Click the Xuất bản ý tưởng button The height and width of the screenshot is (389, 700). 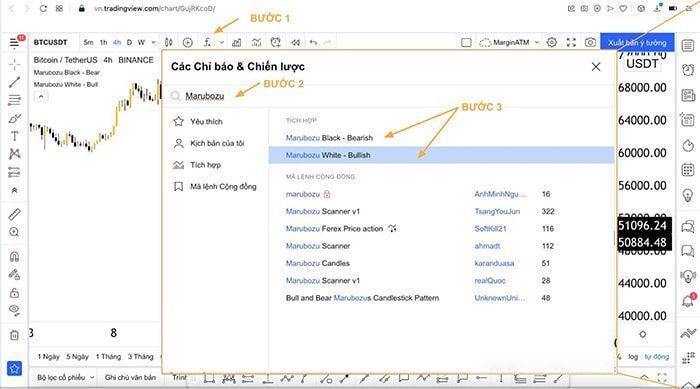[x=637, y=42]
